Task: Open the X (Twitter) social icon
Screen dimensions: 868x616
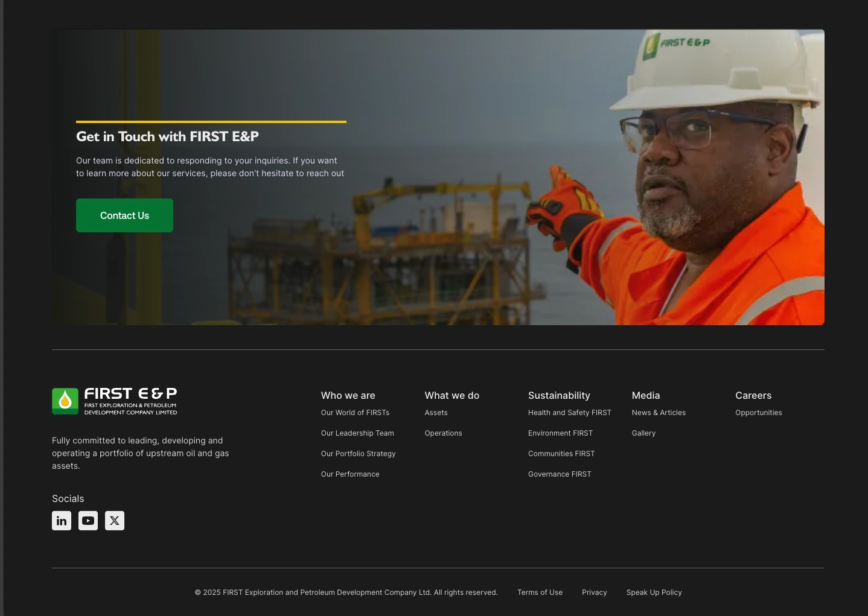Action: pyautogui.click(x=115, y=521)
